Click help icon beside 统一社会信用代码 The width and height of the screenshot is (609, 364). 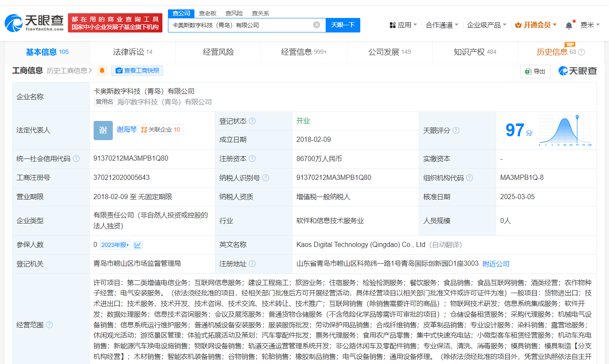click(x=76, y=159)
